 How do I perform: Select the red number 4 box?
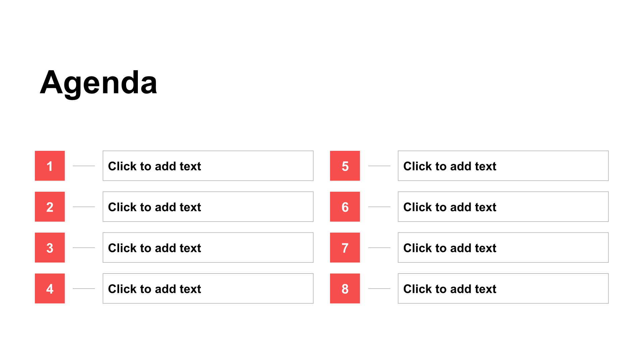50,288
